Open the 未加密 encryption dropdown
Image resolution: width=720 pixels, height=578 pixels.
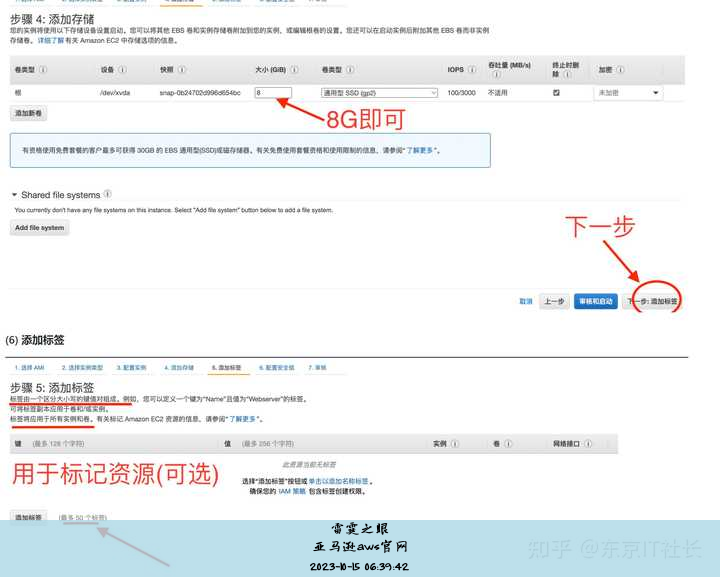(x=628, y=93)
